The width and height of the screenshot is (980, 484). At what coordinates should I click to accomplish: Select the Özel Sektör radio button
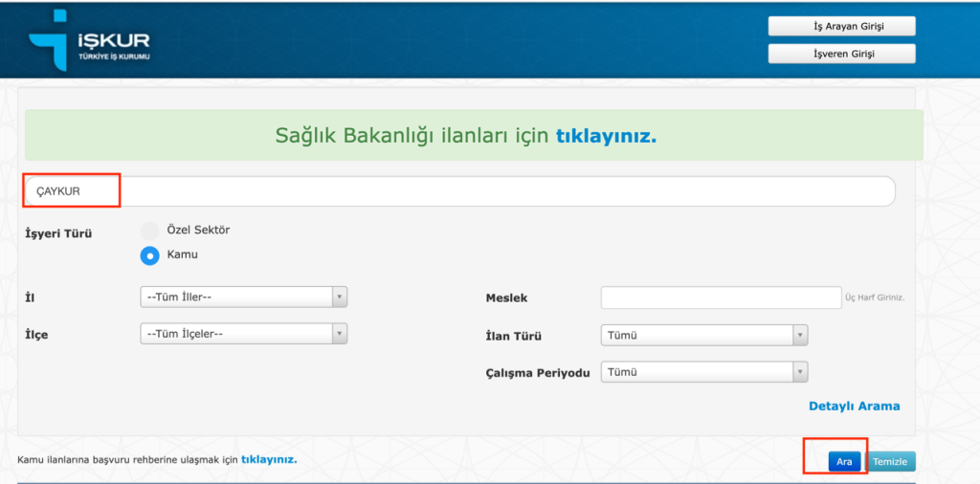(x=150, y=231)
